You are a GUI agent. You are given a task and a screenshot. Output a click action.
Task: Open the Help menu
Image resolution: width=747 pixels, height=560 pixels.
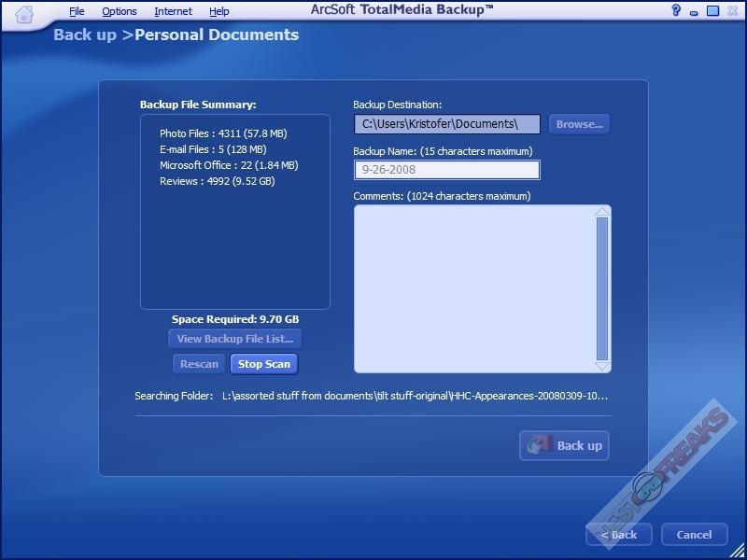coord(219,11)
